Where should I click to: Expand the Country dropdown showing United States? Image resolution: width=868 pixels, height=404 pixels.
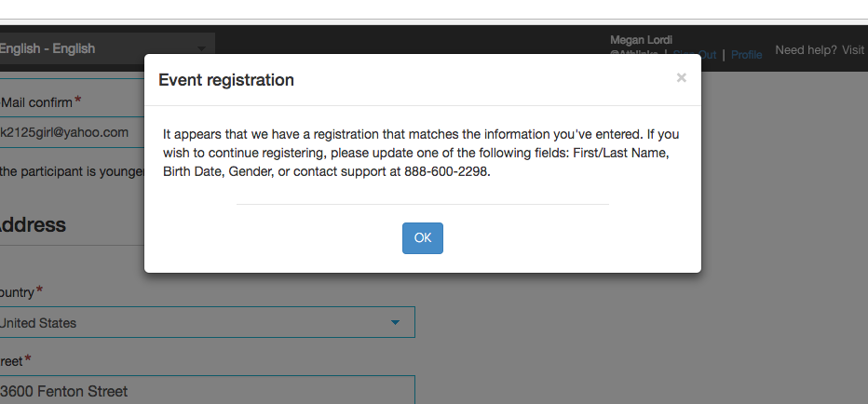(207, 322)
